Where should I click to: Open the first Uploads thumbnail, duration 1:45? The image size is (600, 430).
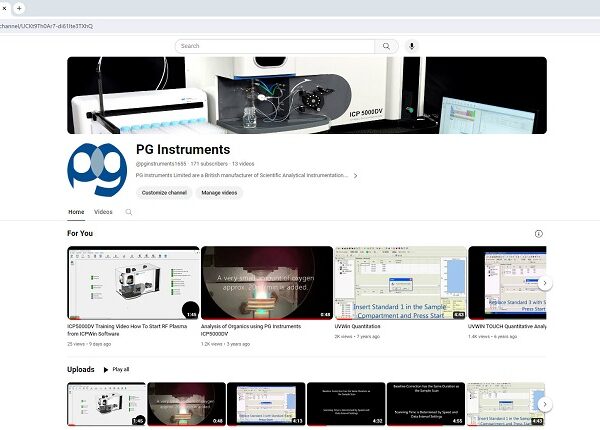(106, 404)
